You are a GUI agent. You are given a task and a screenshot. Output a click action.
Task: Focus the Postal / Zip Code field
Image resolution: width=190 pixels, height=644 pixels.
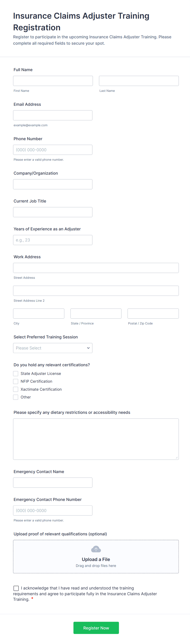click(153, 314)
